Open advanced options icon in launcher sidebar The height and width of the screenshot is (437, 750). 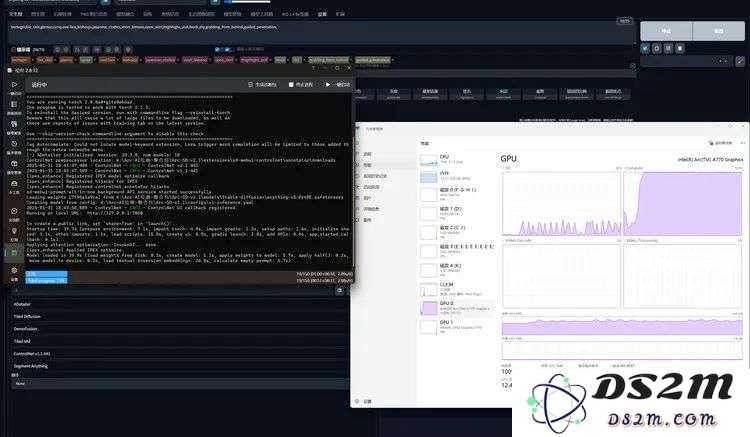click(14, 104)
